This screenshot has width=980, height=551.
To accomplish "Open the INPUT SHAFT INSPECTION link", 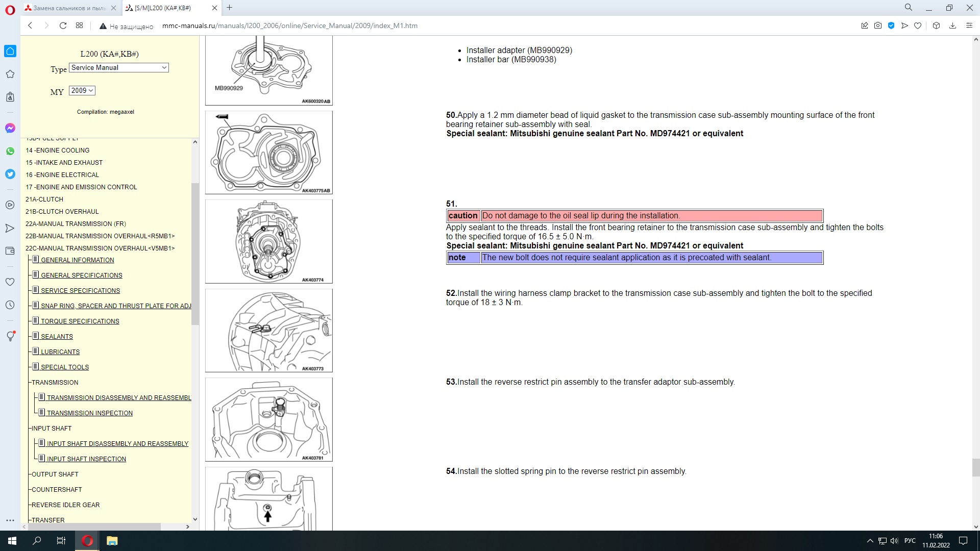I will pyautogui.click(x=86, y=459).
